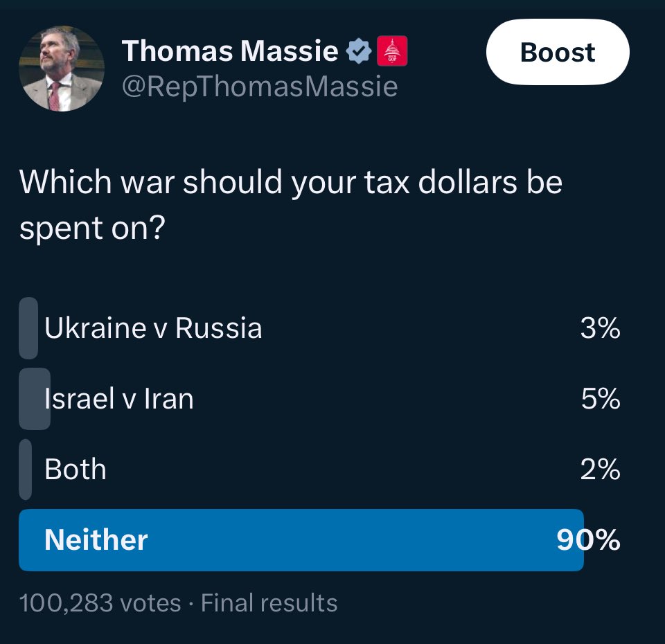Click the 2% result percentage
665x644 pixels.
[600, 469]
